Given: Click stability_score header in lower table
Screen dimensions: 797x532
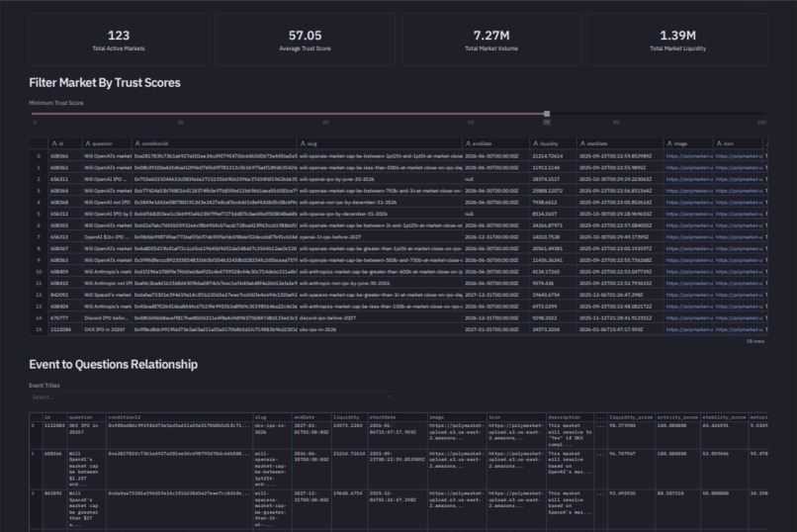Looking at the screenshot, I should click(724, 417).
